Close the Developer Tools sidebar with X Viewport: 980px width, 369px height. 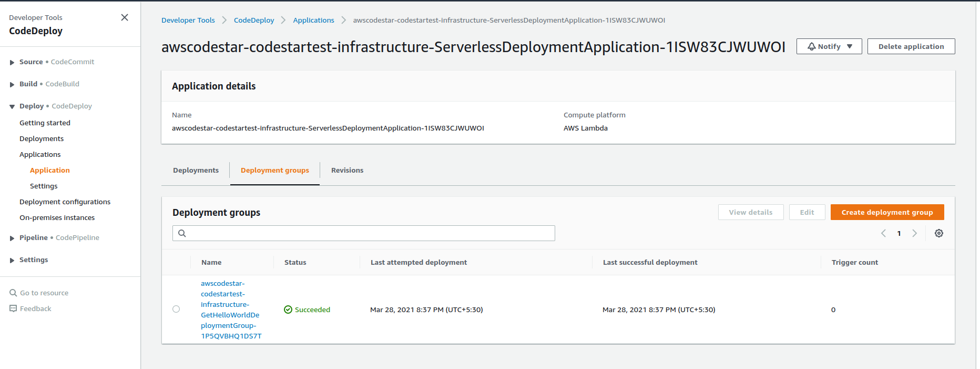(x=125, y=17)
